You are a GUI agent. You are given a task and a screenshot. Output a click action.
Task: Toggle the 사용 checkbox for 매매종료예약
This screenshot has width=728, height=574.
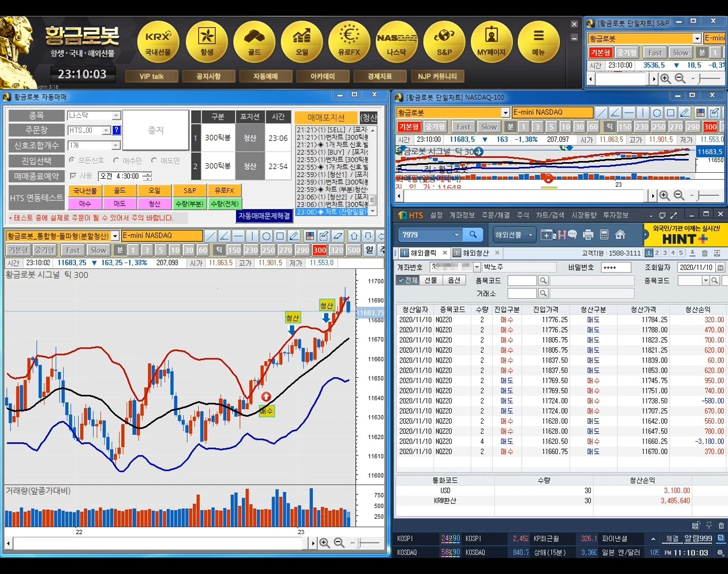coord(73,176)
